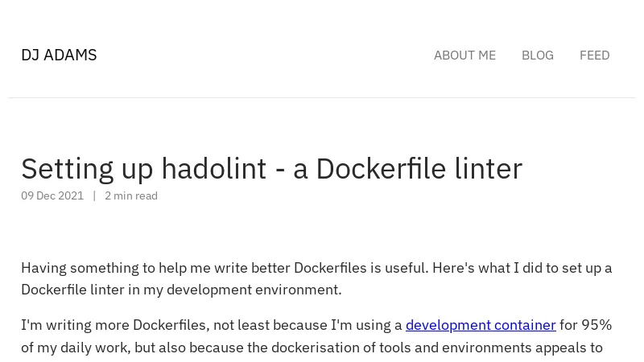Click the word hadolint in the heading
The height and width of the screenshot is (362, 644).
pyautogui.click(x=213, y=169)
